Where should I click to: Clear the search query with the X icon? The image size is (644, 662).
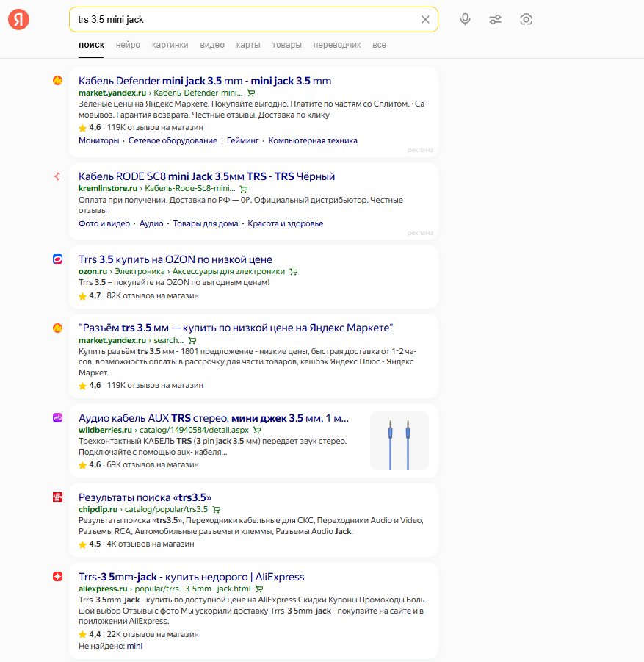pos(425,19)
